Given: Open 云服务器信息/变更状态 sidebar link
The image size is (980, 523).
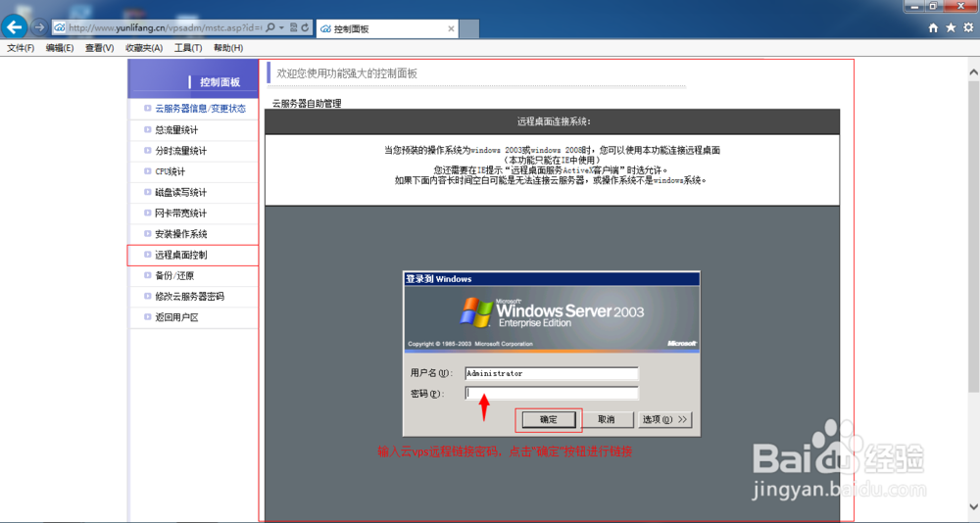Looking at the screenshot, I should [x=201, y=109].
